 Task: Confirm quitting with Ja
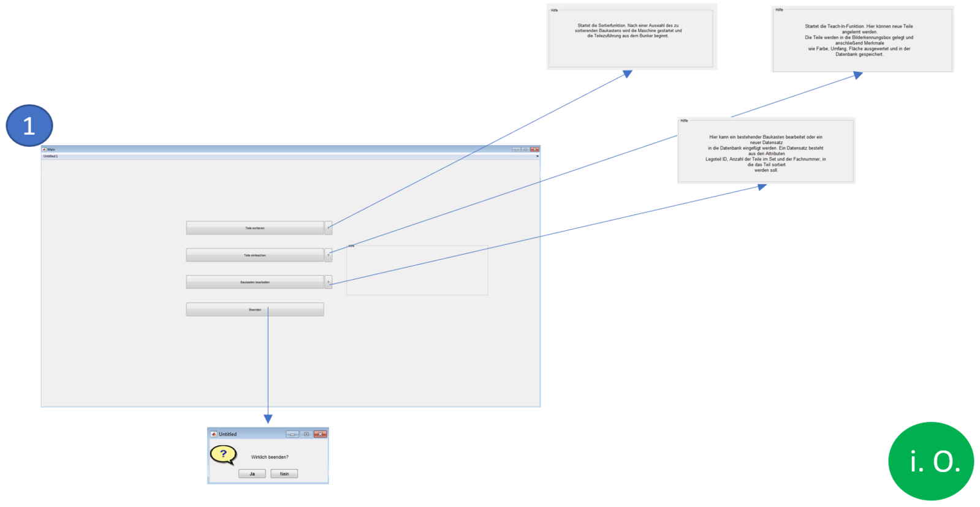[x=252, y=474]
